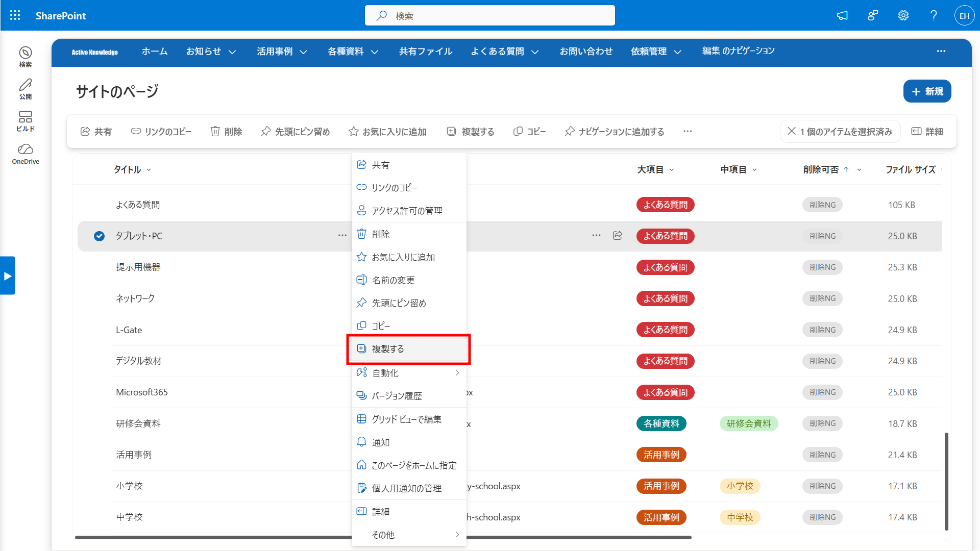
Task: Click the ビルド icon in left sidebar
Action: point(26,121)
